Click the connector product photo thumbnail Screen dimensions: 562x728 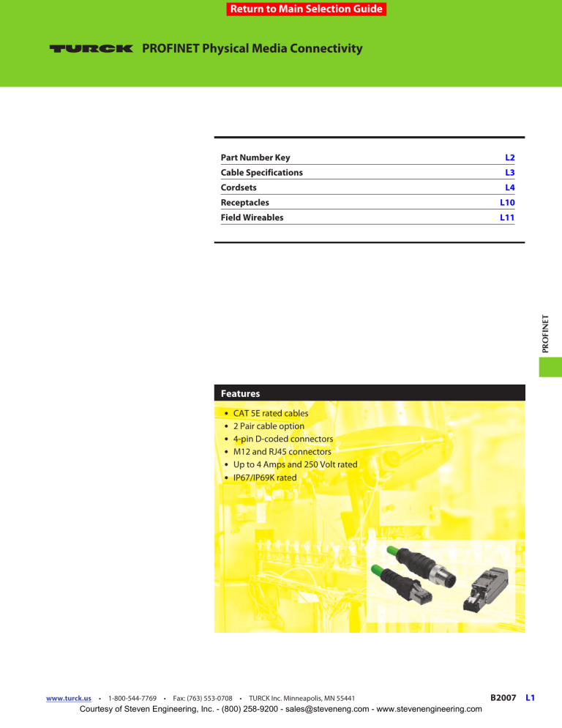tap(441, 580)
